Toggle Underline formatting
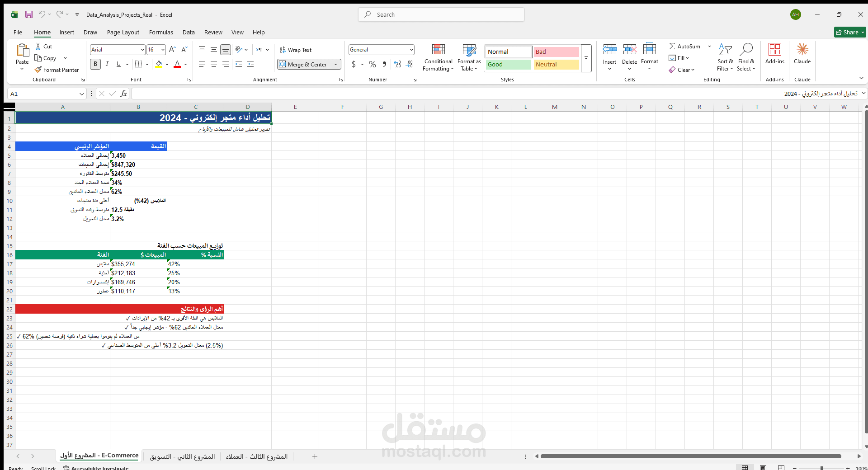Viewport: 868px width, 470px height. coord(118,64)
